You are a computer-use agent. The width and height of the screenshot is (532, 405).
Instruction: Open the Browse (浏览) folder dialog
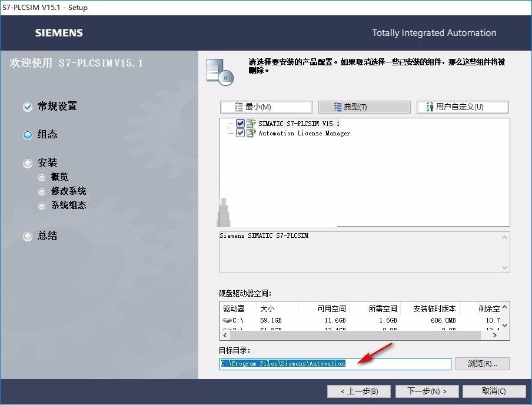coord(482,364)
